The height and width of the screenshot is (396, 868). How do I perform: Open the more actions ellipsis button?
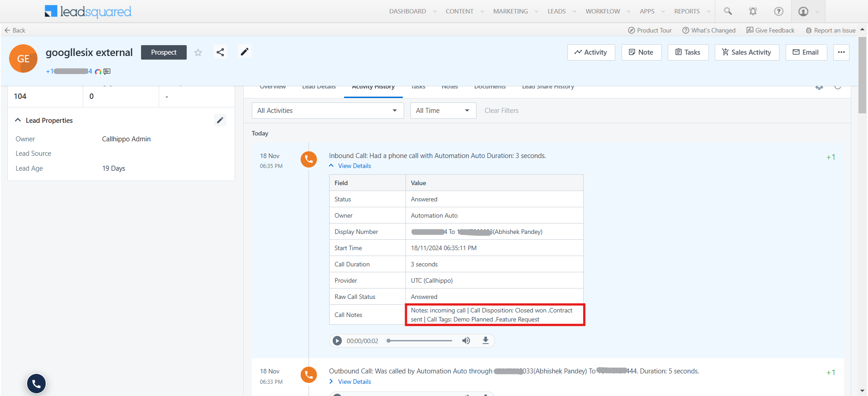click(841, 52)
